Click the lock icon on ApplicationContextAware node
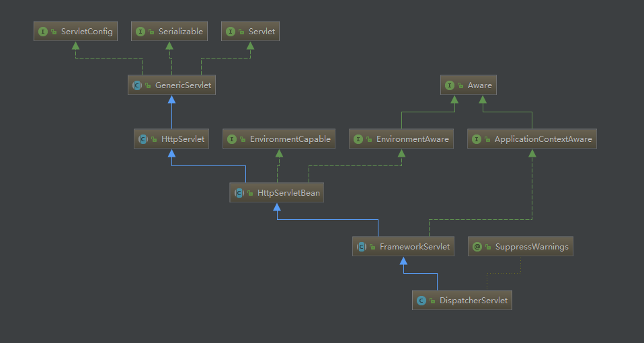The width and height of the screenshot is (644, 343). tap(487, 139)
